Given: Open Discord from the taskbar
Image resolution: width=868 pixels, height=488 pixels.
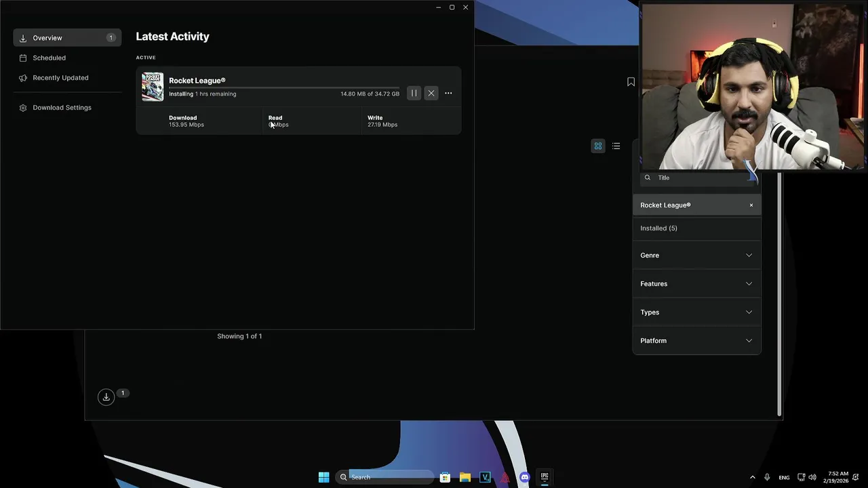Looking at the screenshot, I should [x=524, y=477].
